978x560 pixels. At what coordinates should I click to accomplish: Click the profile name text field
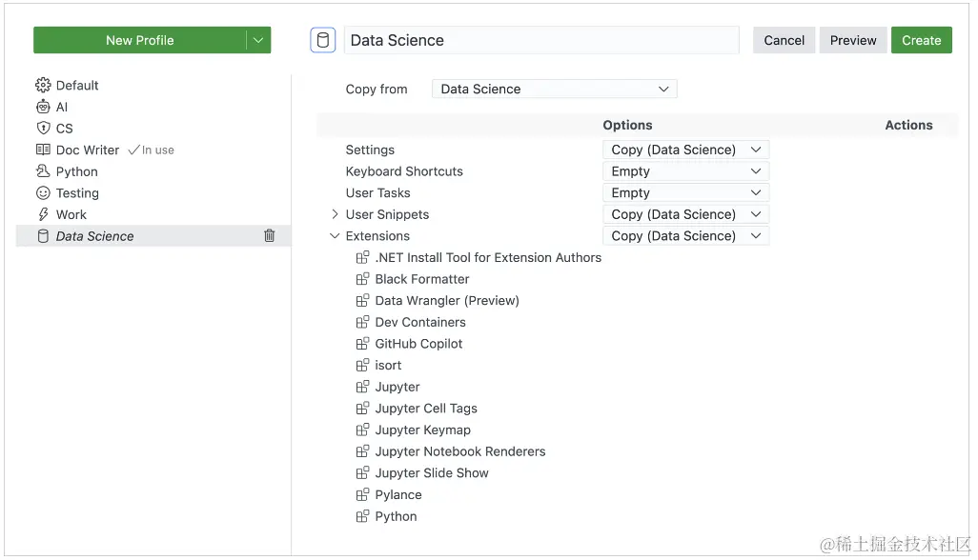pos(540,40)
